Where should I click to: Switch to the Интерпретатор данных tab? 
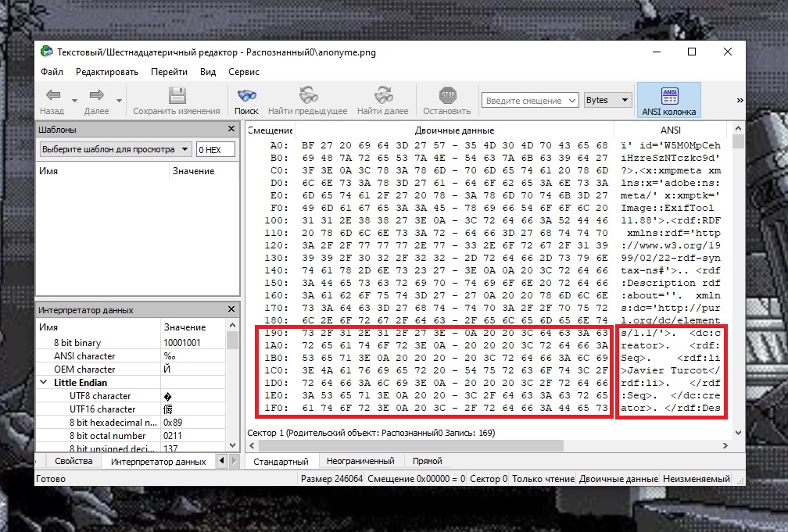158,461
